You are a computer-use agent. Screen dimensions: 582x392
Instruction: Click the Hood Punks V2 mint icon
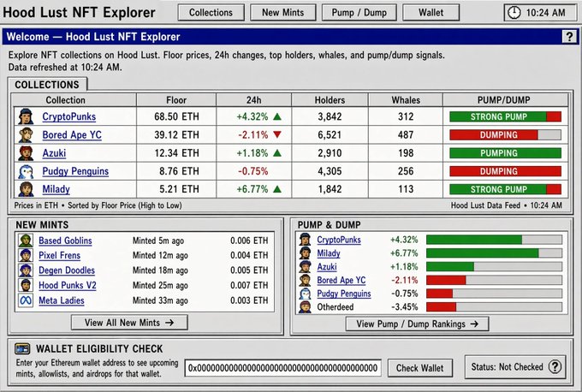tap(26, 285)
